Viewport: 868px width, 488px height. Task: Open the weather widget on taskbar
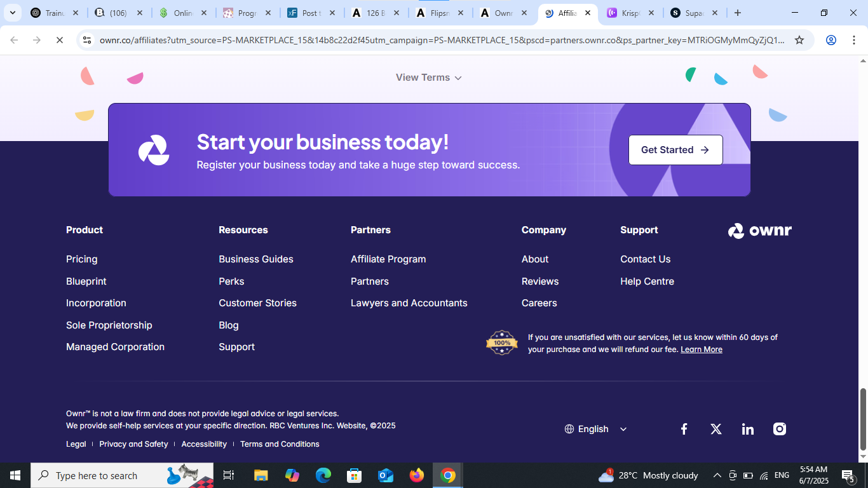(648, 475)
